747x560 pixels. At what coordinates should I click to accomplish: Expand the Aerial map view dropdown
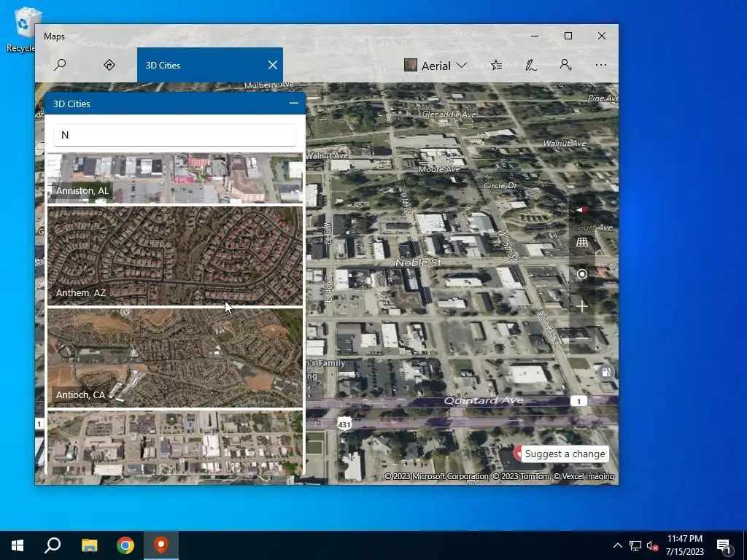pyautogui.click(x=435, y=65)
